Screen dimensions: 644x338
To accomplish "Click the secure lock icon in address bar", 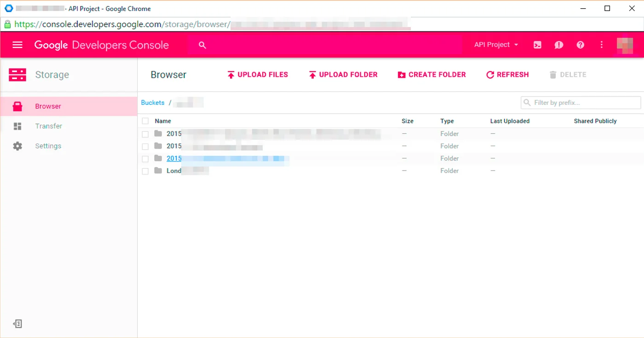I will point(8,24).
